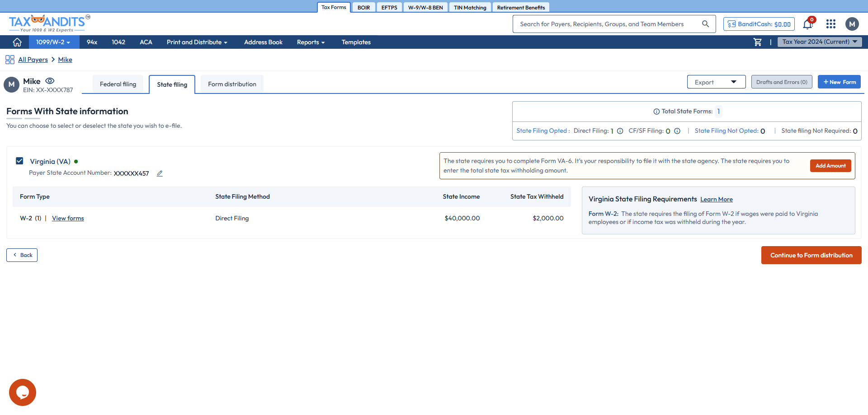Open the user profile avatar M
The height and width of the screenshot is (415, 868).
click(852, 24)
